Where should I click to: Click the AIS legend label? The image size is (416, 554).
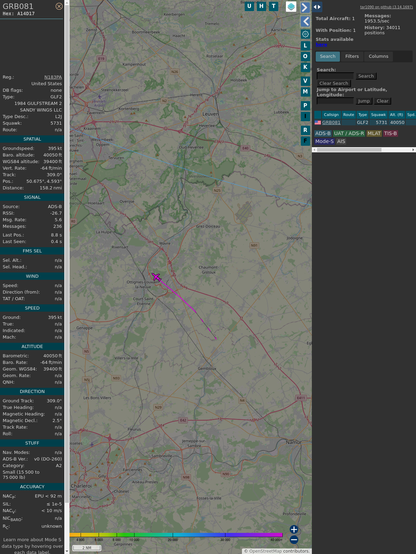tap(341, 141)
